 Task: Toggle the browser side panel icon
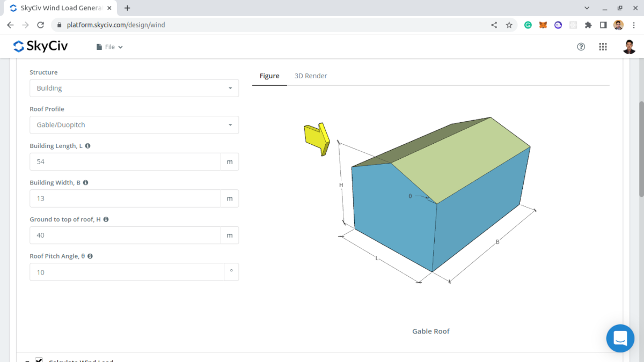pos(603,25)
